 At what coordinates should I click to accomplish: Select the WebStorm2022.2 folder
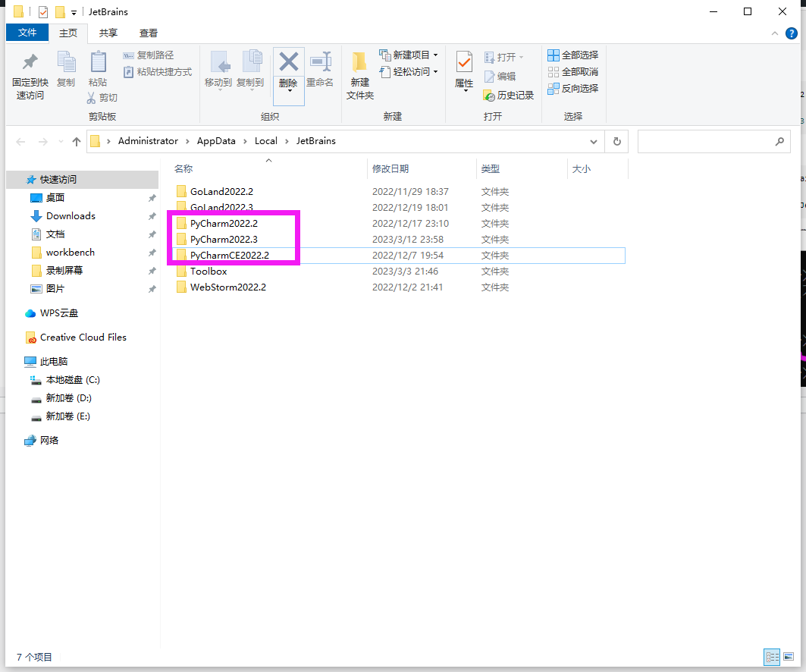tap(227, 287)
